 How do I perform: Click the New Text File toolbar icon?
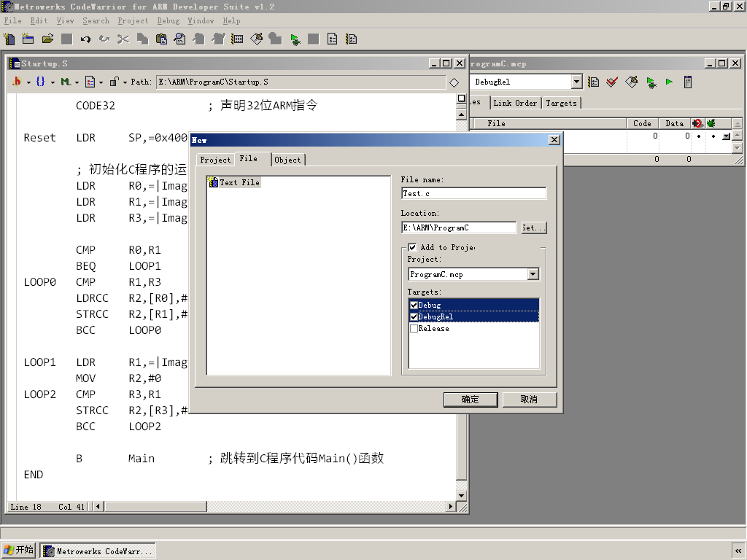pyautogui.click(x=9, y=39)
